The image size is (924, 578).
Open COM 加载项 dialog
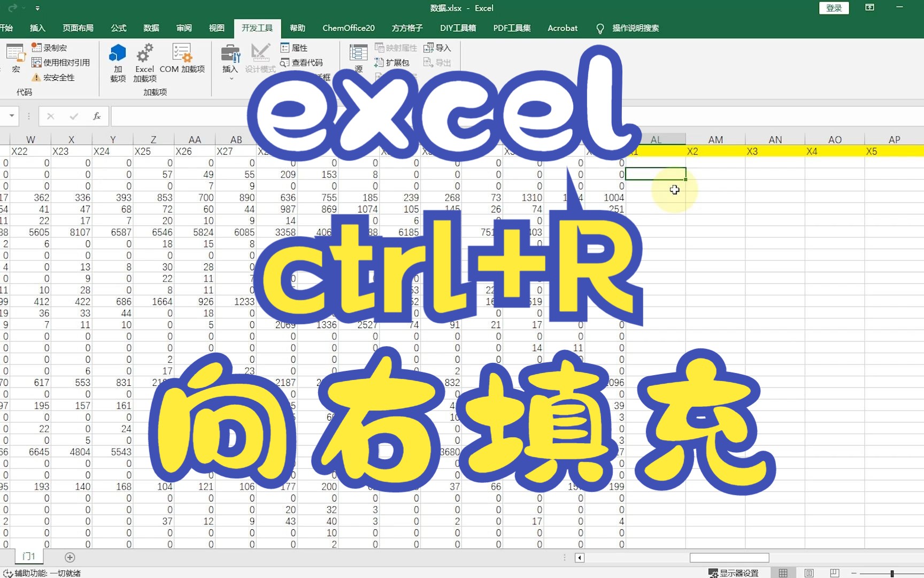pos(182,59)
